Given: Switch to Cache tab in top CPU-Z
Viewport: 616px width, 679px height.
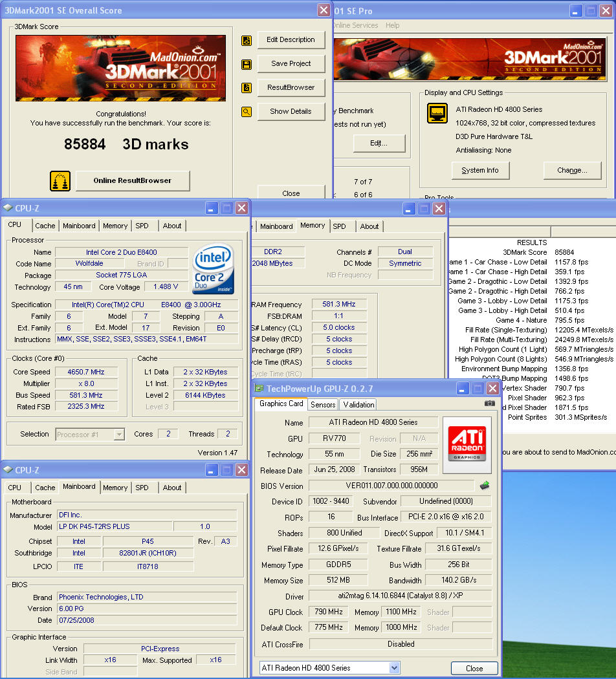Looking at the screenshot, I should (x=45, y=226).
